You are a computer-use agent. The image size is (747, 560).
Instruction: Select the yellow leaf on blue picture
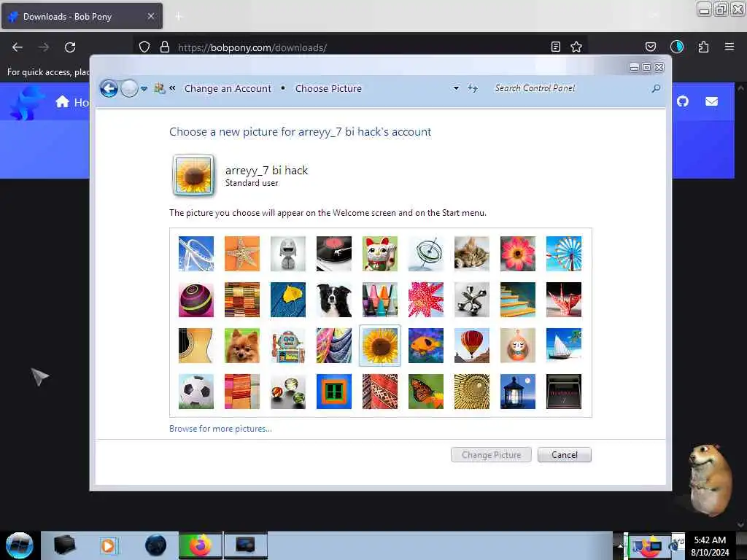pos(287,300)
